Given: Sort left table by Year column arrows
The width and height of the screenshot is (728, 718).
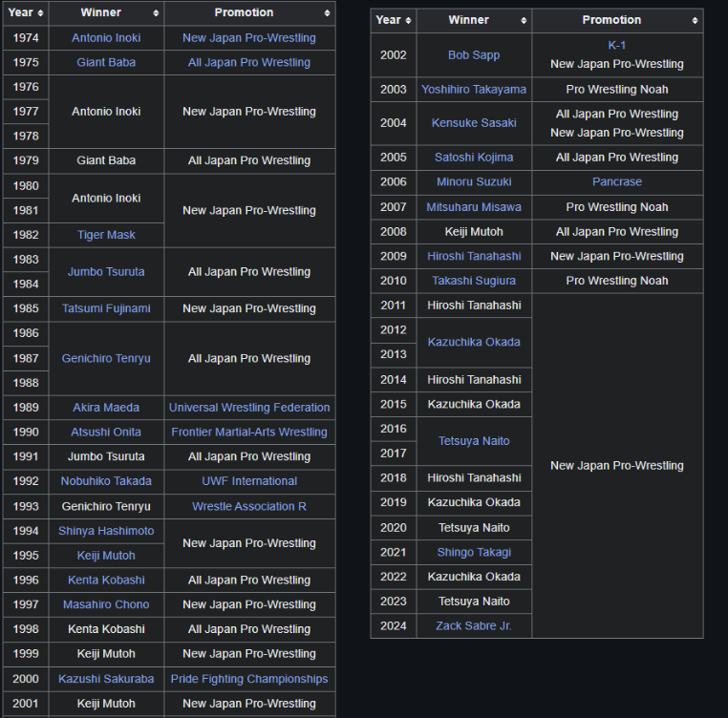Looking at the screenshot, I should point(40,13).
